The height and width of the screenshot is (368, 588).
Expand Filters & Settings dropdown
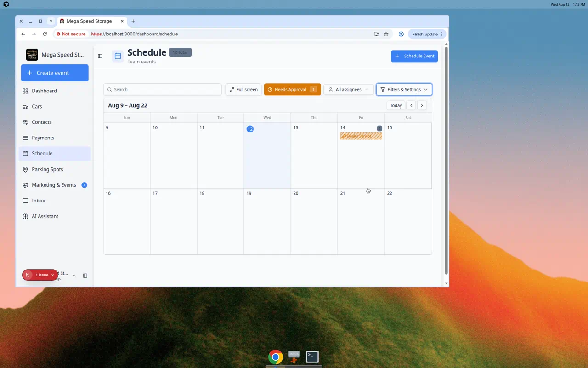(404, 89)
